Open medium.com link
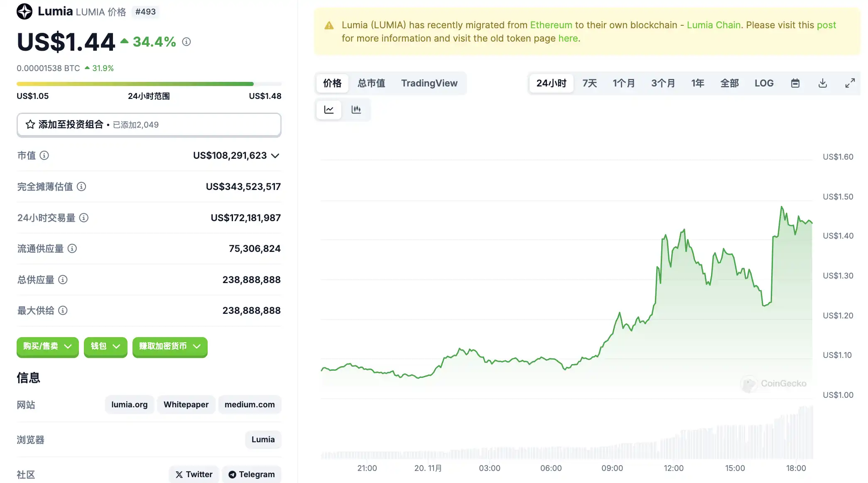Viewport: 868px width, 483px height. tap(250, 404)
